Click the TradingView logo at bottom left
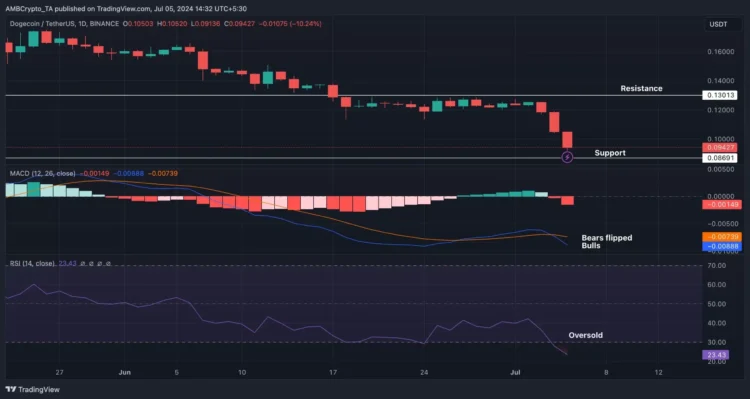 point(33,389)
